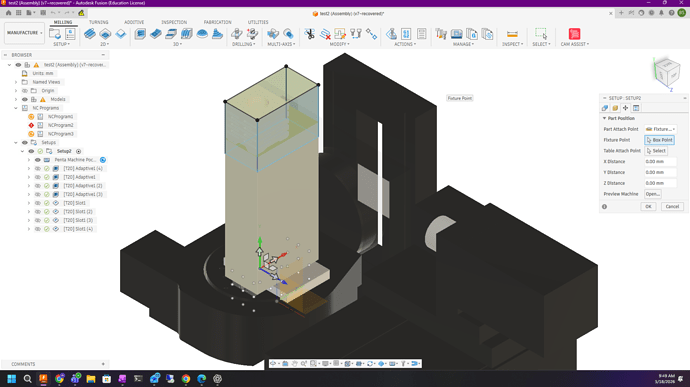690x387 pixels.
Task: Cancel the Setup dialog
Action: pos(672,206)
